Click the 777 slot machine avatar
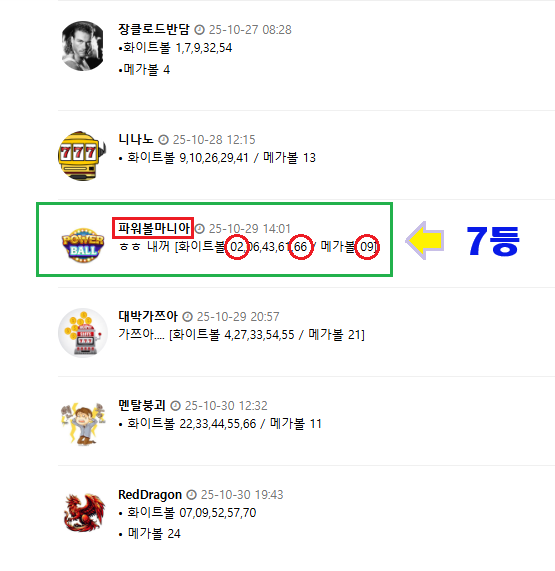Screen dimensions: 555x571 pos(82,156)
